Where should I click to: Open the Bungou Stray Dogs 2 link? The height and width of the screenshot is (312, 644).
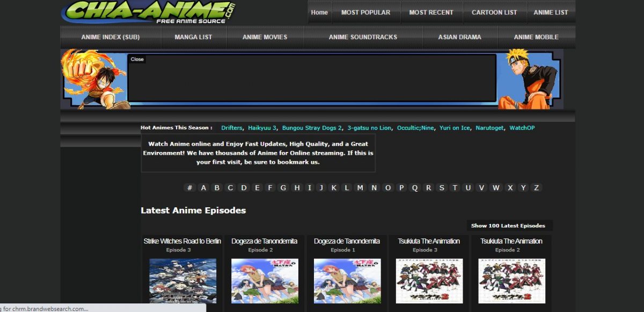pos(312,128)
